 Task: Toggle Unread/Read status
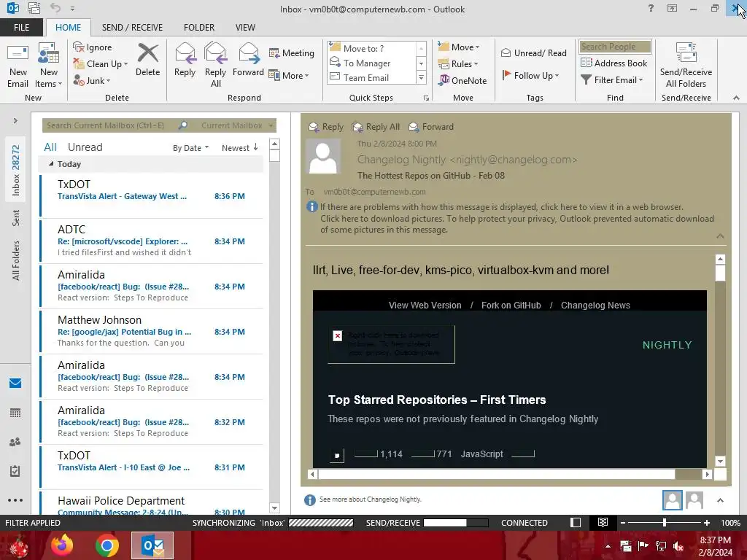(533, 52)
